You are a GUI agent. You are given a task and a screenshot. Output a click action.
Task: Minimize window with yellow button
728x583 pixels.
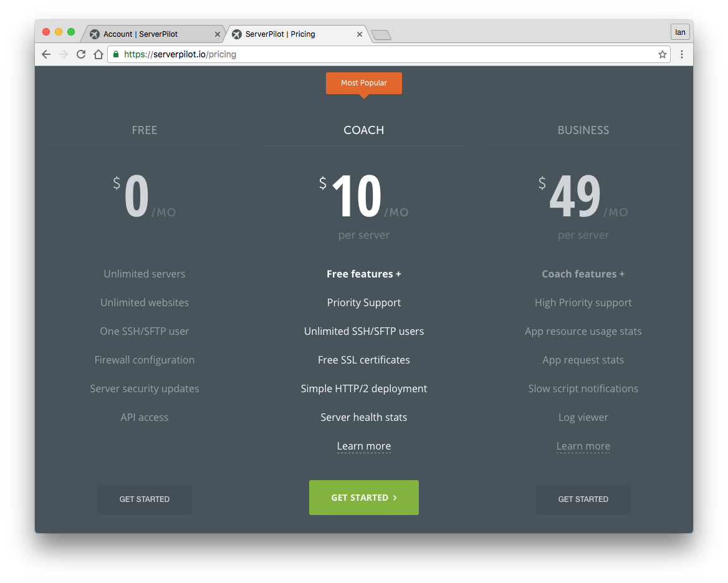(59, 32)
